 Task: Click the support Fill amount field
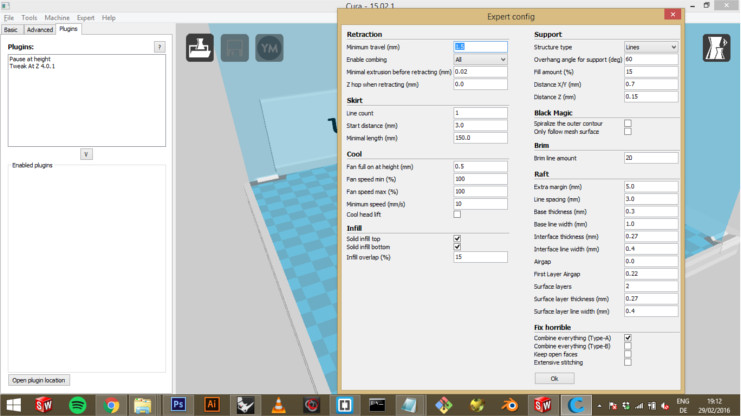tap(651, 72)
